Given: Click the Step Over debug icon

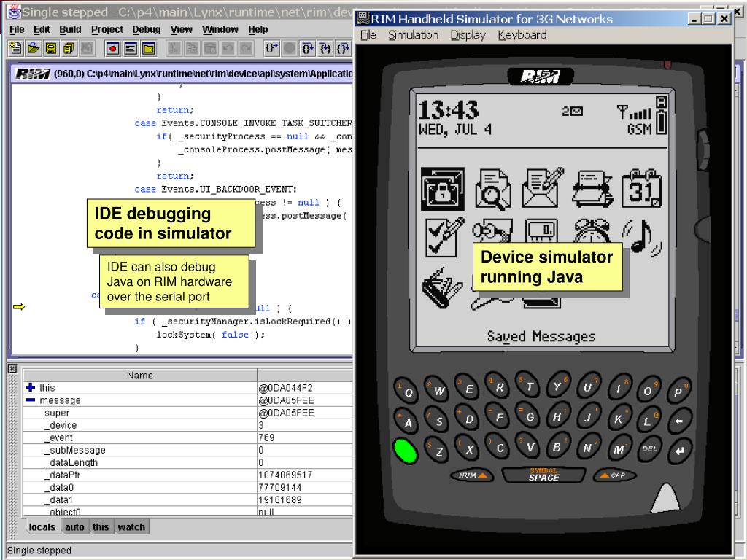Looking at the screenshot, I should pyautogui.click(x=308, y=48).
